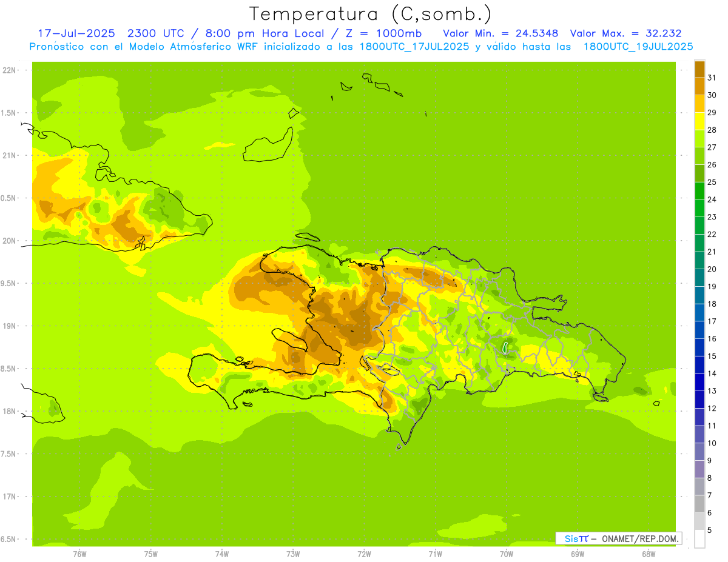Viewport: 728px width, 562px height.
Task: Click the "Temperatura (C,somb.)" title
Action: (x=370, y=14)
